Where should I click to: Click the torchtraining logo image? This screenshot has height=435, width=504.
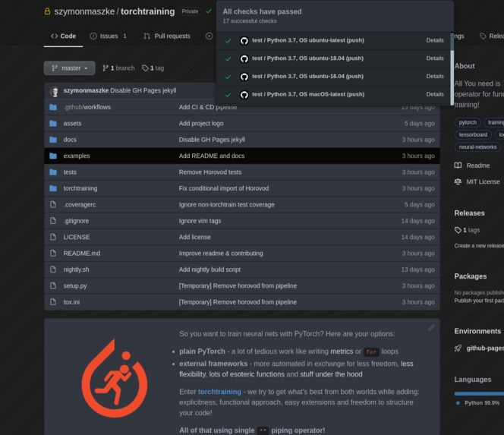(x=115, y=378)
